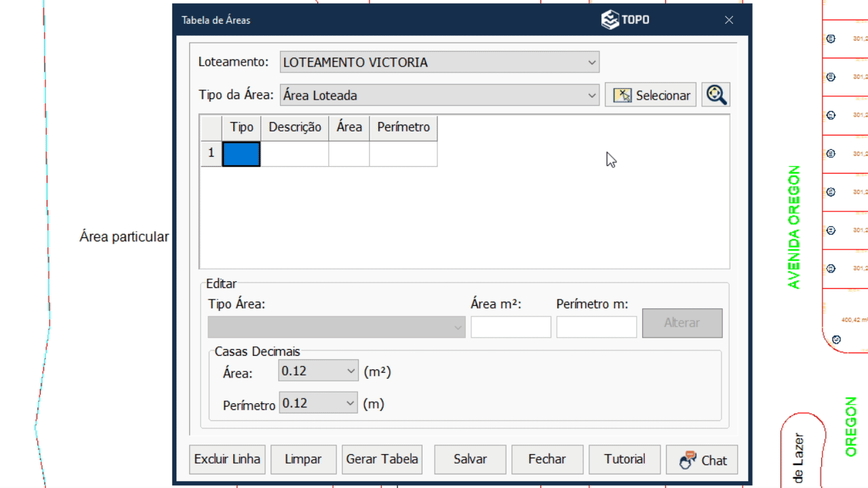This screenshot has height=488, width=868.
Task: Click the Descrição column header
Action: tap(295, 127)
